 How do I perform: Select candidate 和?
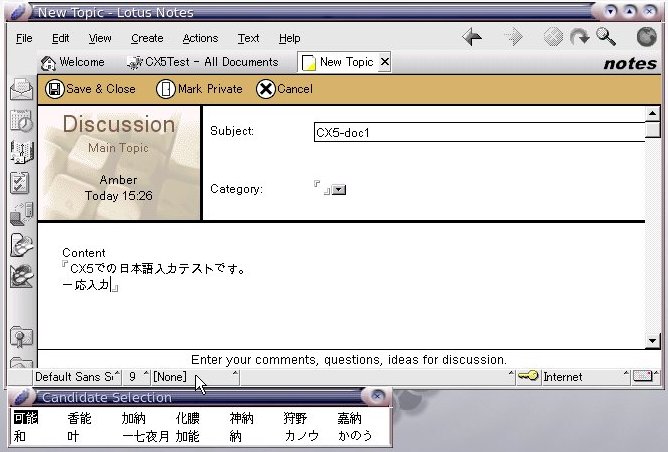(x=20, y=436)
